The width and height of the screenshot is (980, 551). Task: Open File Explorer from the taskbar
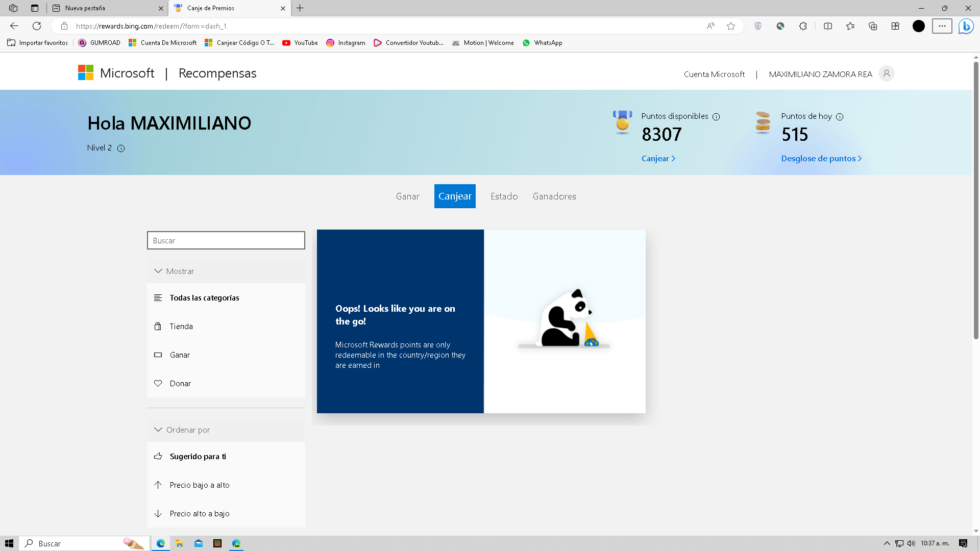point(179,543)
